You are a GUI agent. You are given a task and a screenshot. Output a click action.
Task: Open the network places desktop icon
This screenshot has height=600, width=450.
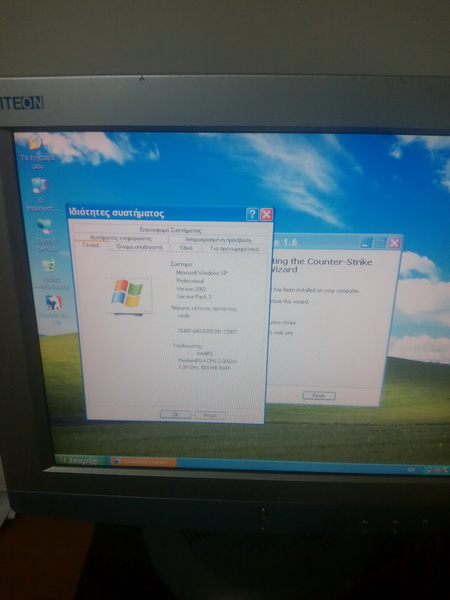(46, 234)
